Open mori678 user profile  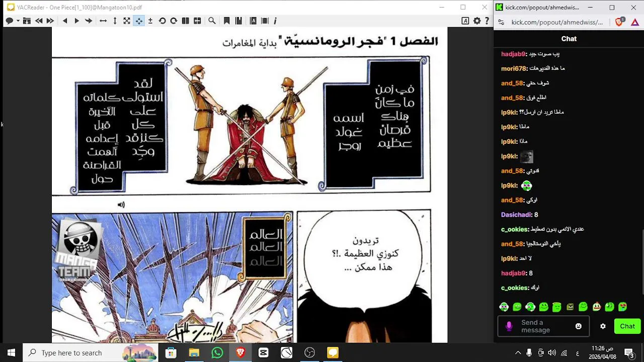(513, 68)
